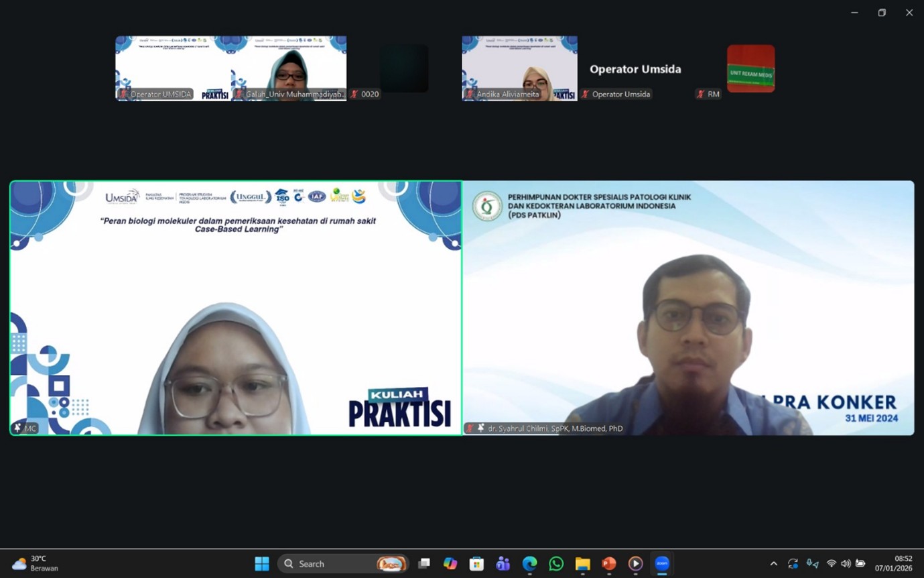The width and height of the screenshot is (924, 578).
Task: Switch to PowerPoint in the taskbar
Action: point(608,564)
